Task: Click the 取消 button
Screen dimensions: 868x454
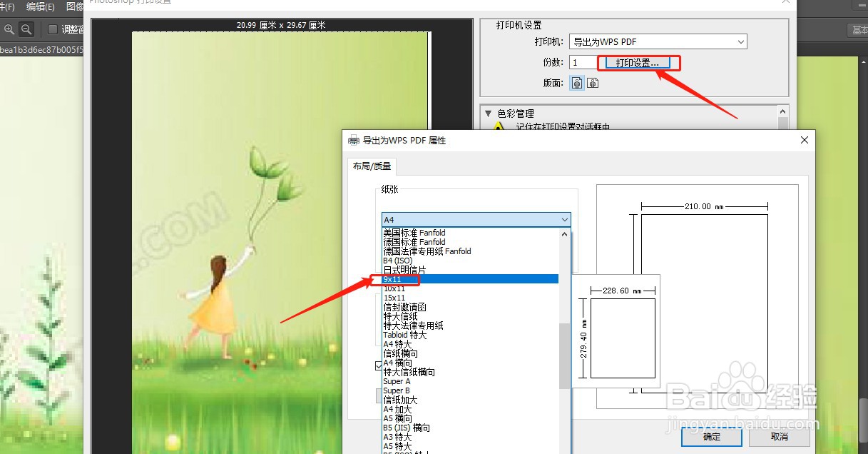Action: [x=778, y=436]
